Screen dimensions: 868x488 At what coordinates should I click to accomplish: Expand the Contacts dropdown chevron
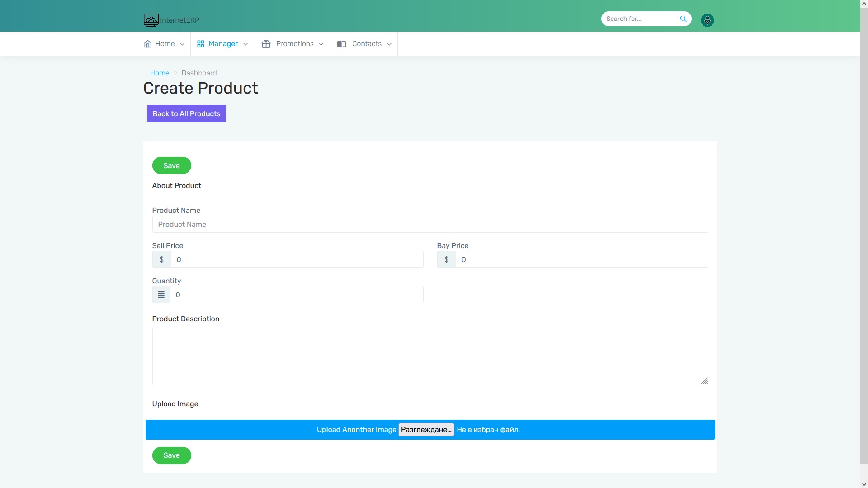[x=389, y=44]
